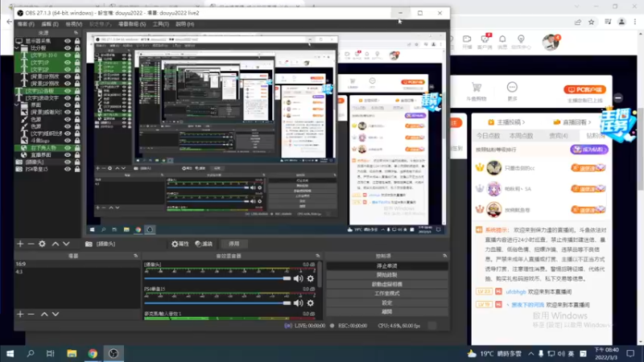
Task: Open the 斗鱼购物 shopping cart icon in browser
Action: 477,88
